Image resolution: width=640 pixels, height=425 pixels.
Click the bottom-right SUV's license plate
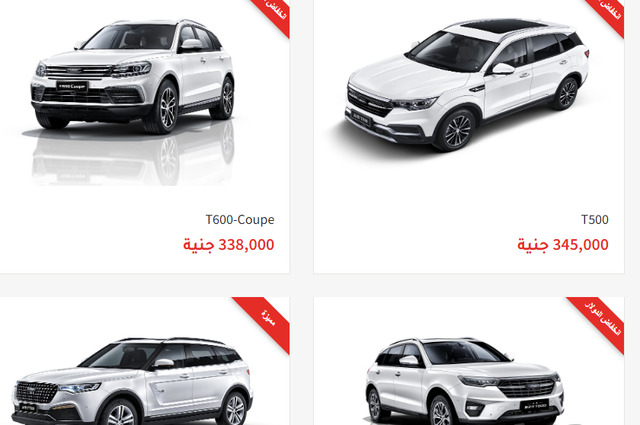coord(536,406)
